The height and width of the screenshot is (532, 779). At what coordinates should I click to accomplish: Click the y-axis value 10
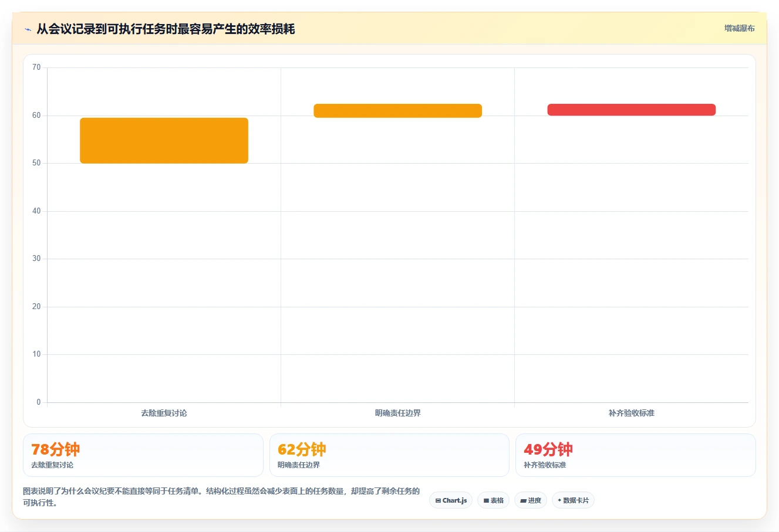36,354
